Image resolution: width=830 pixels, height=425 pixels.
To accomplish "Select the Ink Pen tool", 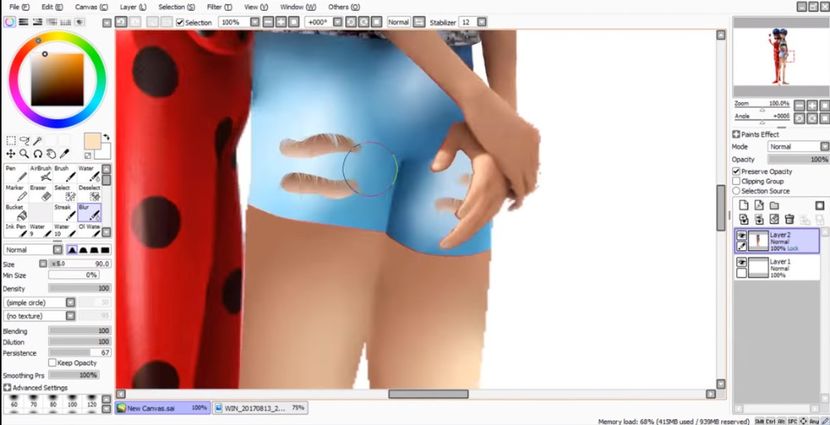I will click(15, 230).
